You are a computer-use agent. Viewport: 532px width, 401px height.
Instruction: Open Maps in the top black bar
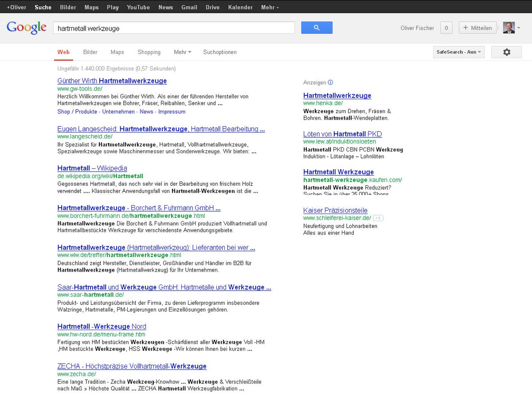[92, 7]
